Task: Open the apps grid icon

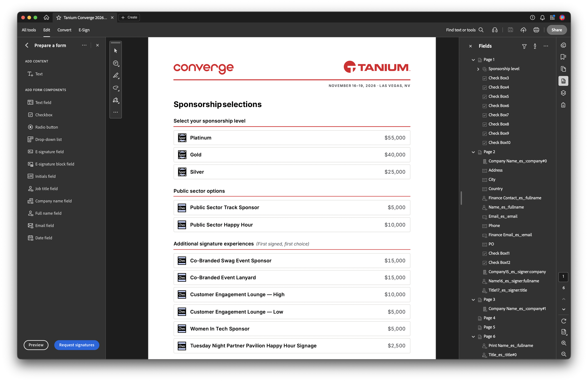Action: pyautogui.click(x=552, y=18)
